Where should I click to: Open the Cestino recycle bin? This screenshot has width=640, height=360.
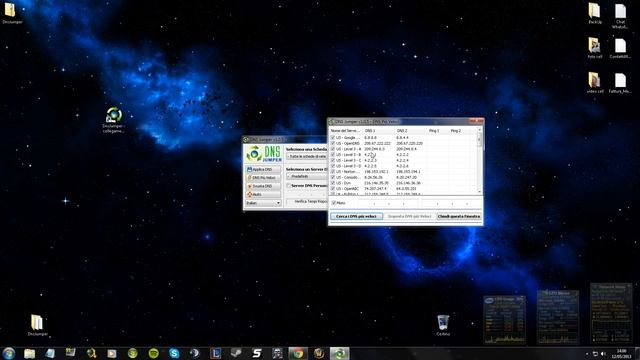pyautogui.click(x=443, y=325)
